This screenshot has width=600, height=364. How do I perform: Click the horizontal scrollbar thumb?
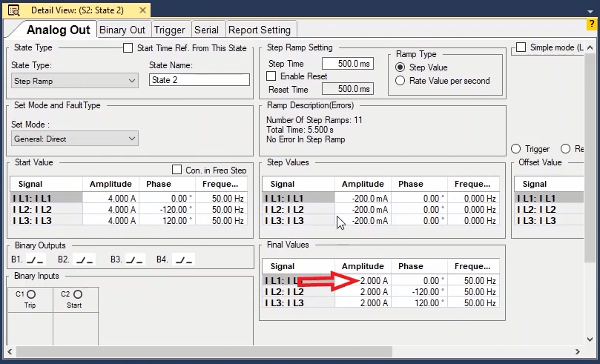click(204, 351)
